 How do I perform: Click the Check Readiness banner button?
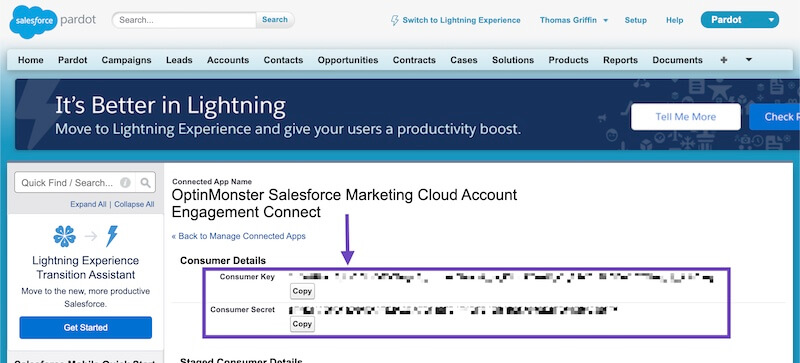pos(774,117)
